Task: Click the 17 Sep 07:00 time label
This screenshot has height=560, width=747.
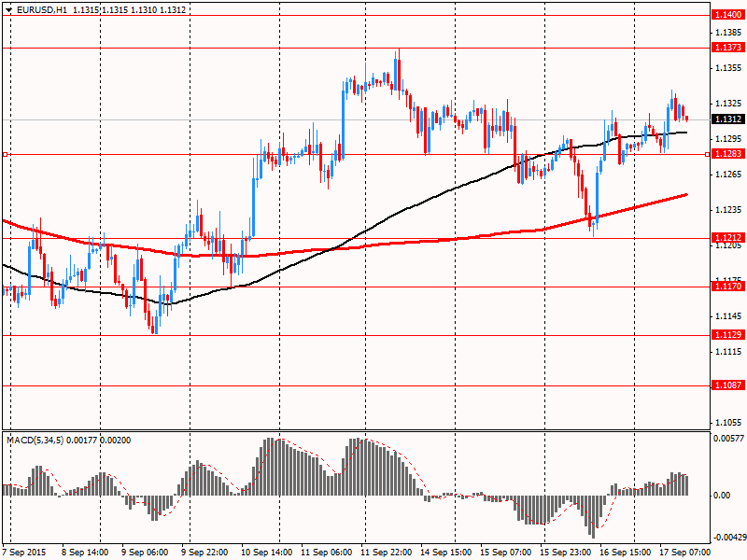Action: 684,553
